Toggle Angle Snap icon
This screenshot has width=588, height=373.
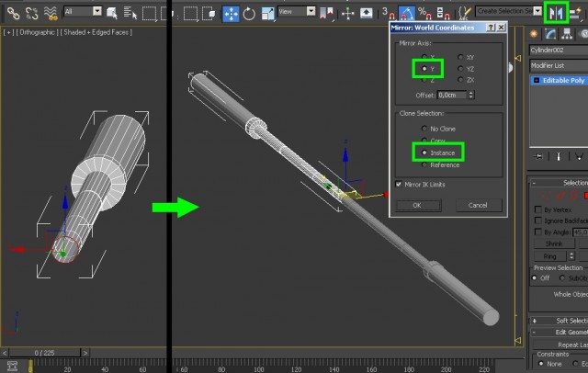click(406, 14)
